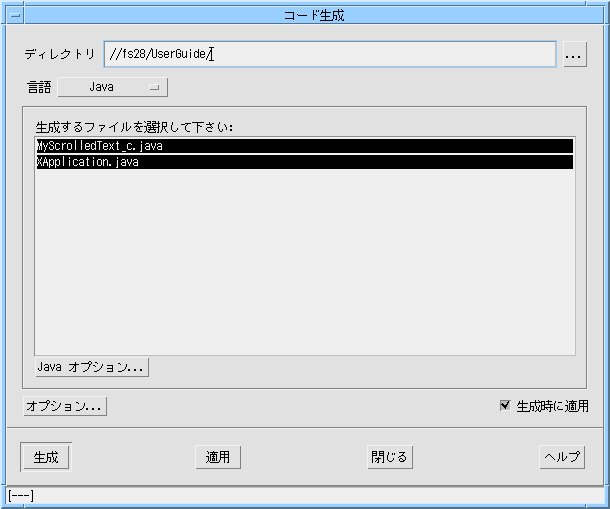Click the 適用 apply button
The image size is (610, 509).
(x=218, y=457)
